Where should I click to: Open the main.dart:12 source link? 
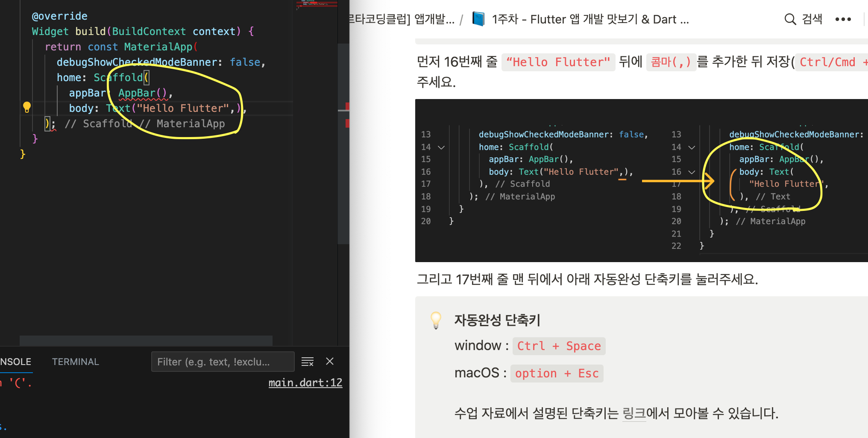(x=305, y=383)
